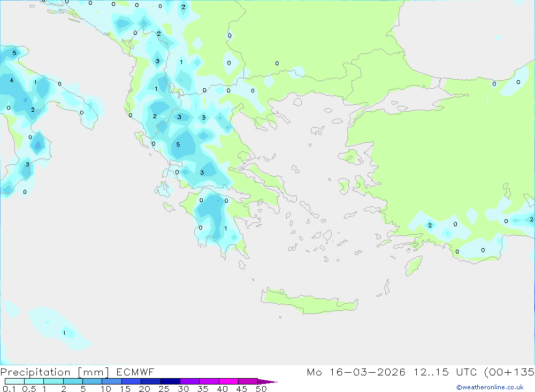The height and width of the screenshot is (392, 535).
Task: Click the legend label '15'
Action: (x=125, y=389)
